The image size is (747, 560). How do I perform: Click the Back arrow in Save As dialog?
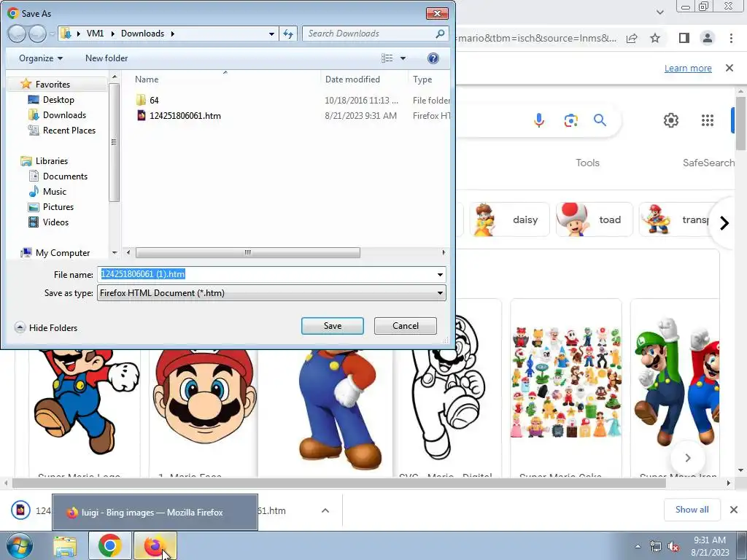18,34
